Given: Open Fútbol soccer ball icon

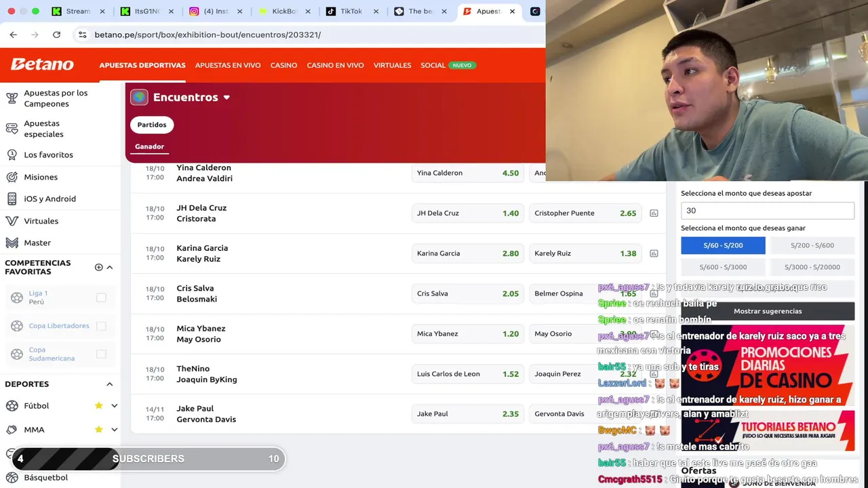Looking at the screenshot, I should tap(12, 405).
